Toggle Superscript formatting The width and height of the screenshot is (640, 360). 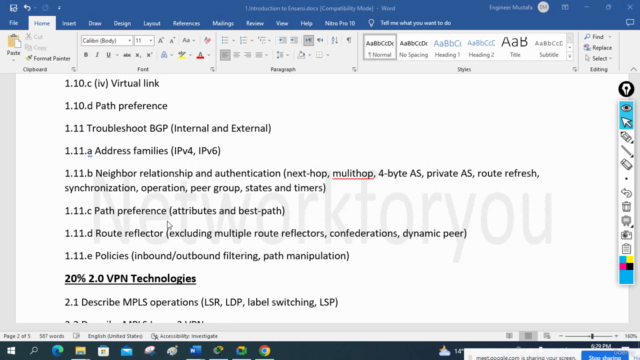(149, 55)
